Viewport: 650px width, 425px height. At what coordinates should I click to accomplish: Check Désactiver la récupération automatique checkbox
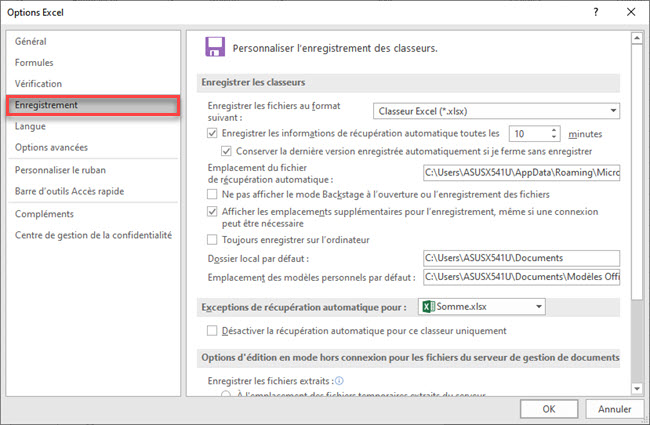pos(212,330)
